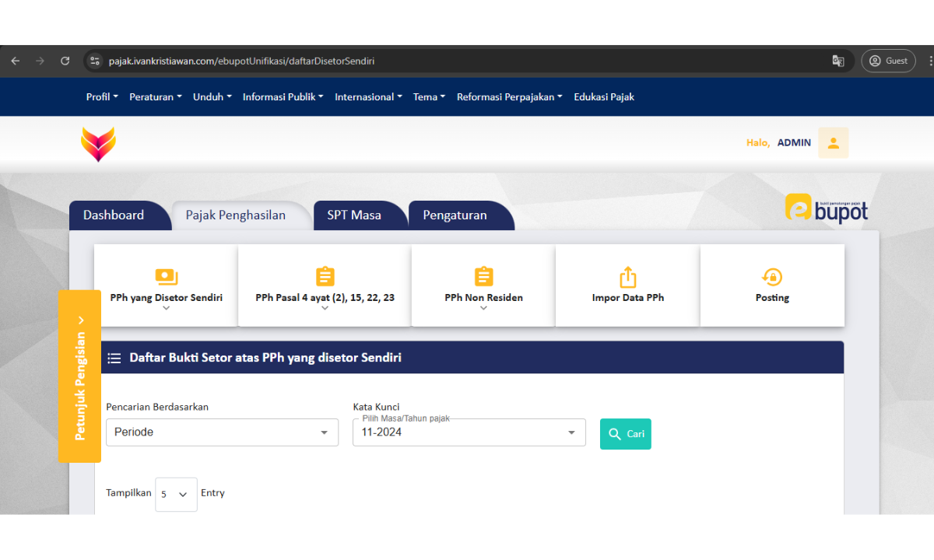Reload the page using browser refresh
The height and width of the screenshot is (560, 934).
(x=65, y=61)
